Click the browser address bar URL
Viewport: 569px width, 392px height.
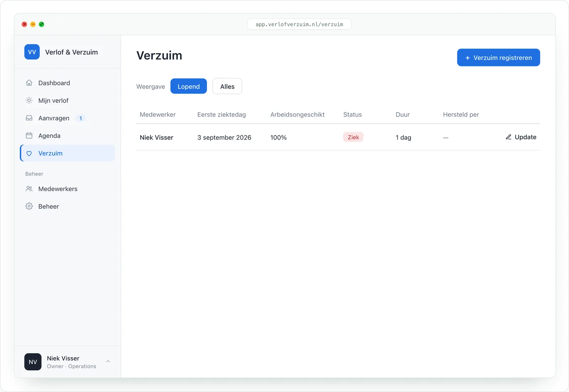coord(299,24)
